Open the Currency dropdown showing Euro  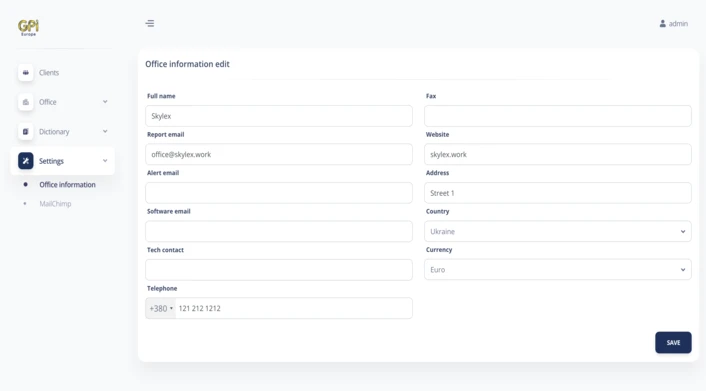[x=557, y=269]
